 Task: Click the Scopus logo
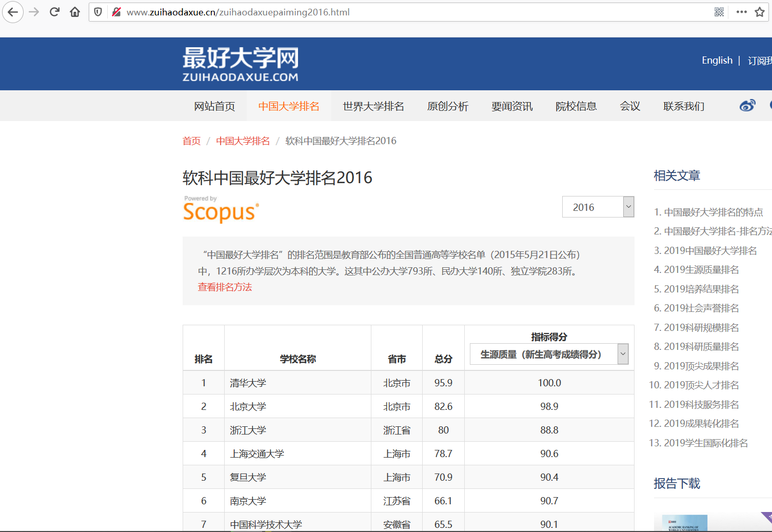tap(221, 210)
